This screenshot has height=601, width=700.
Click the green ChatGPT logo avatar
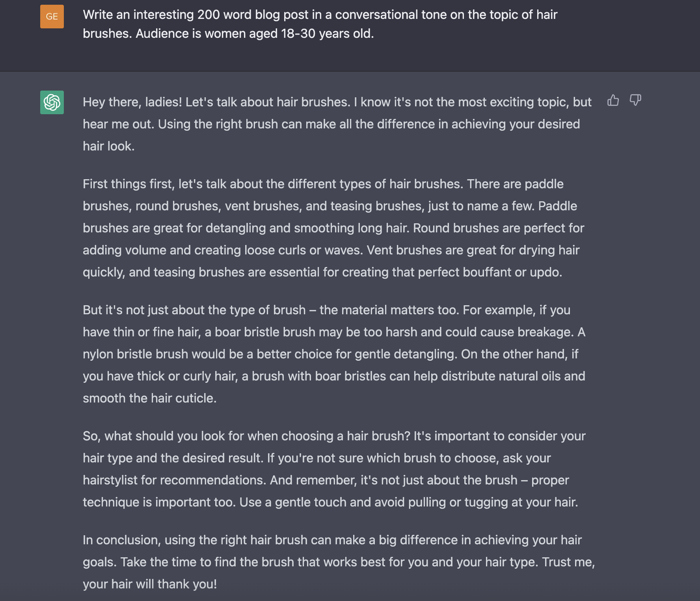[x=52, y=102]
